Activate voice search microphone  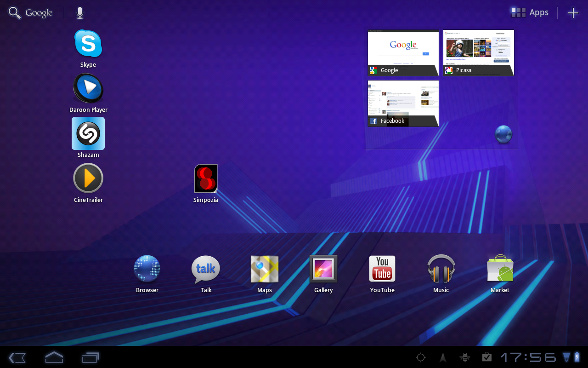(80, 13)
